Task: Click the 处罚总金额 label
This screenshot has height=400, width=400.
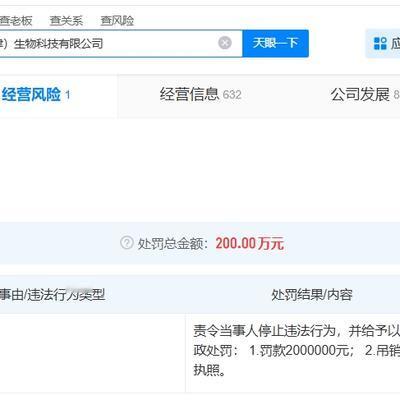Action: click(x=173, y=244)
